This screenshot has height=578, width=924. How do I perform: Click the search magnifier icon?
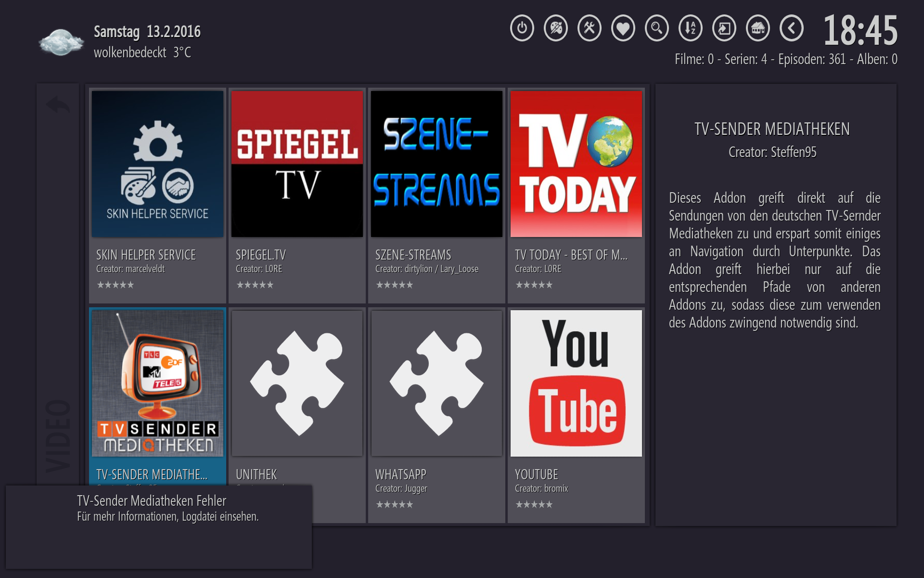(x=657, y=28)
